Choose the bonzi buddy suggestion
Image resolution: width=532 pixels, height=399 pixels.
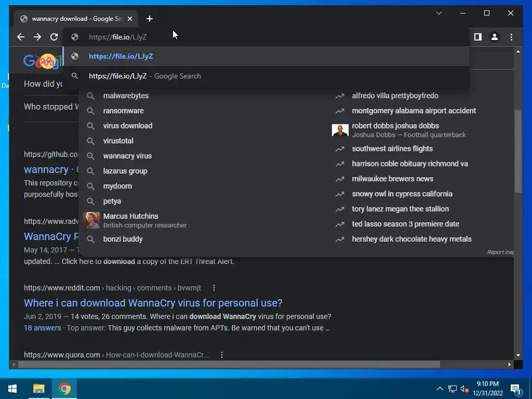tap(123, 239)
